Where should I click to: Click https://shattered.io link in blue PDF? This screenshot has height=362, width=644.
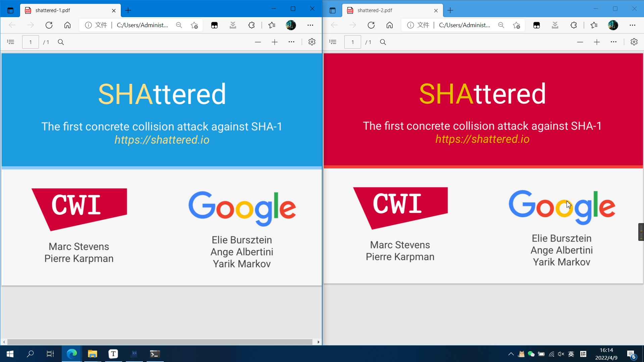point(162,140)
